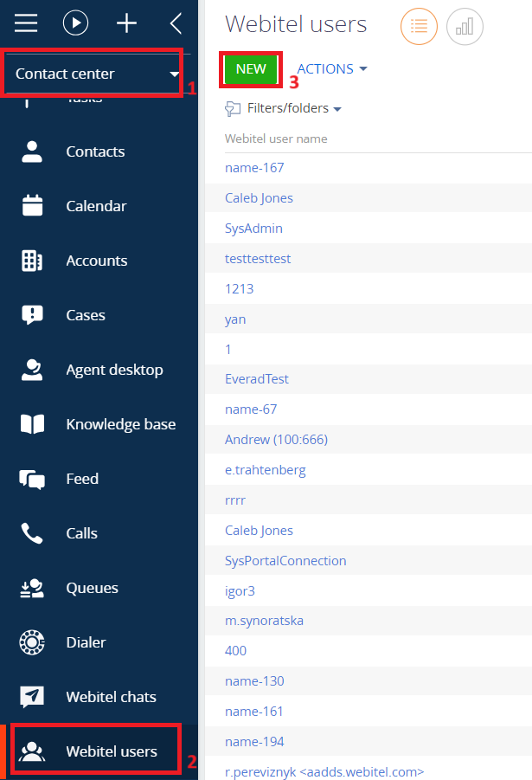Switch to list view with the orange icon
The width and height of the screenshot is (532, 780).
tap(420, 26)
